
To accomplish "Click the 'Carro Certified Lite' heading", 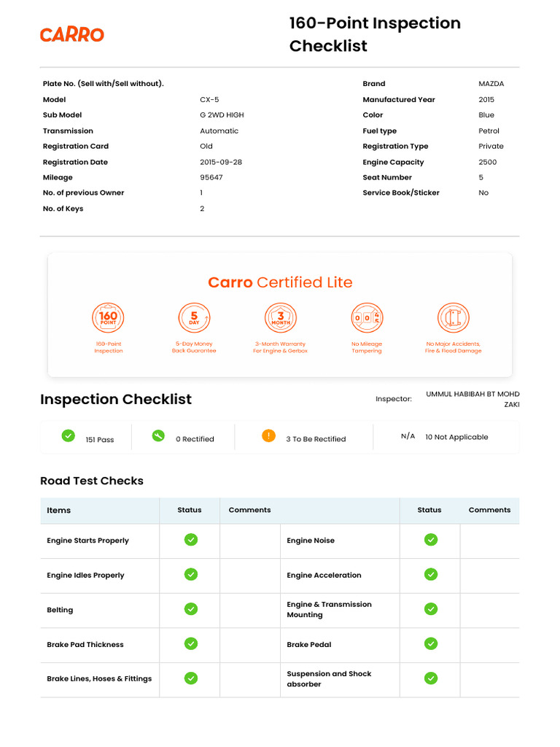I will tap(280, 282).
